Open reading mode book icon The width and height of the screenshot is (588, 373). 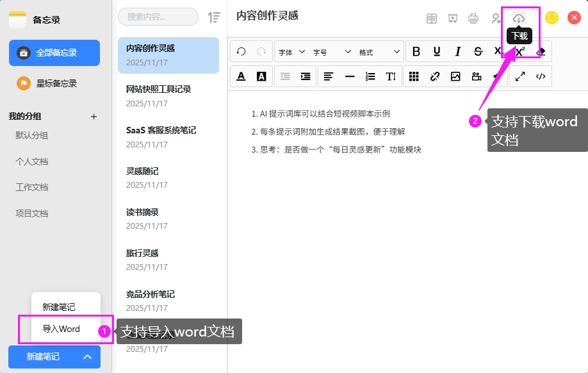pos(432,19)
